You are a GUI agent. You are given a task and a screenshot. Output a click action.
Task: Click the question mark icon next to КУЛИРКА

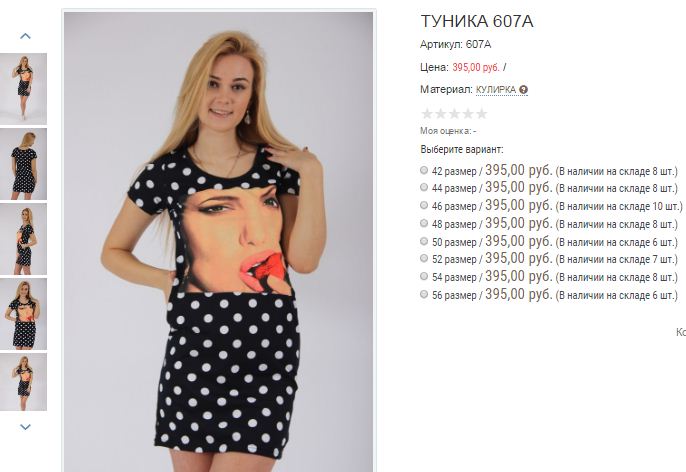[524, 90]
